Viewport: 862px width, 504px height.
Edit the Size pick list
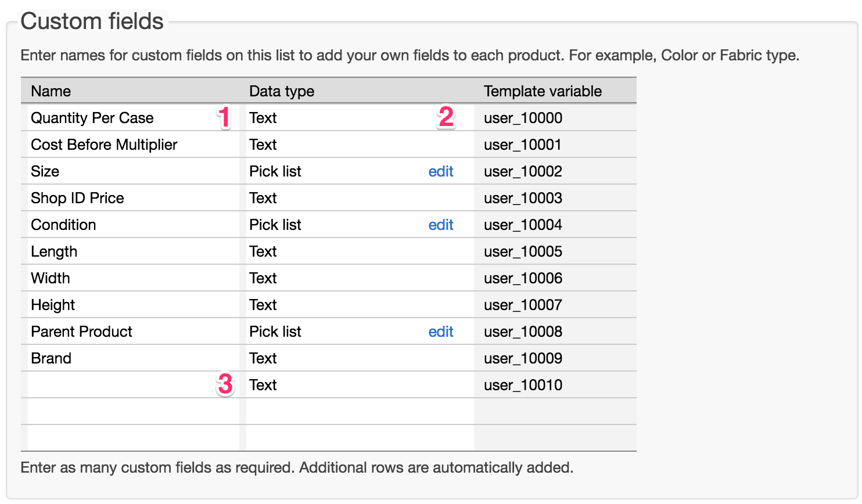click(x=441, y=171)
